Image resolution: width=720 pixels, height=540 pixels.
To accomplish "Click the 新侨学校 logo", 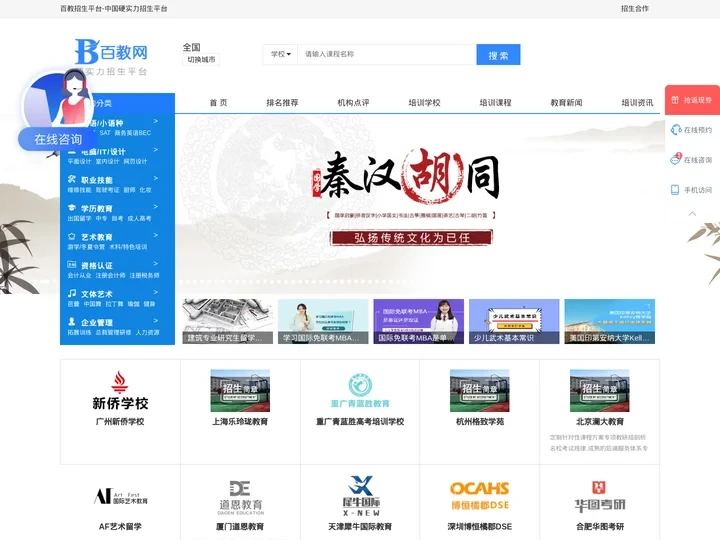I will tap(120, 390).
